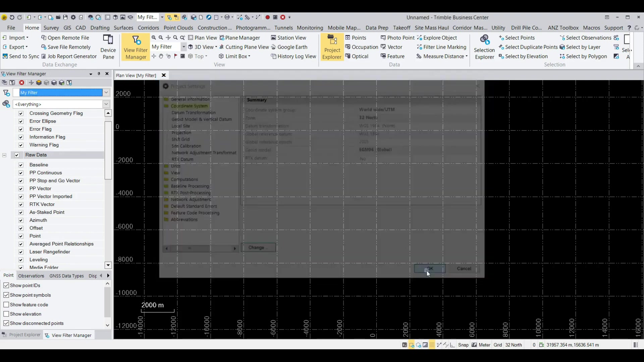Switch to the CAD ribbon tab
The height and width of the screenshot is (362, 644).
tap(80, 28)
